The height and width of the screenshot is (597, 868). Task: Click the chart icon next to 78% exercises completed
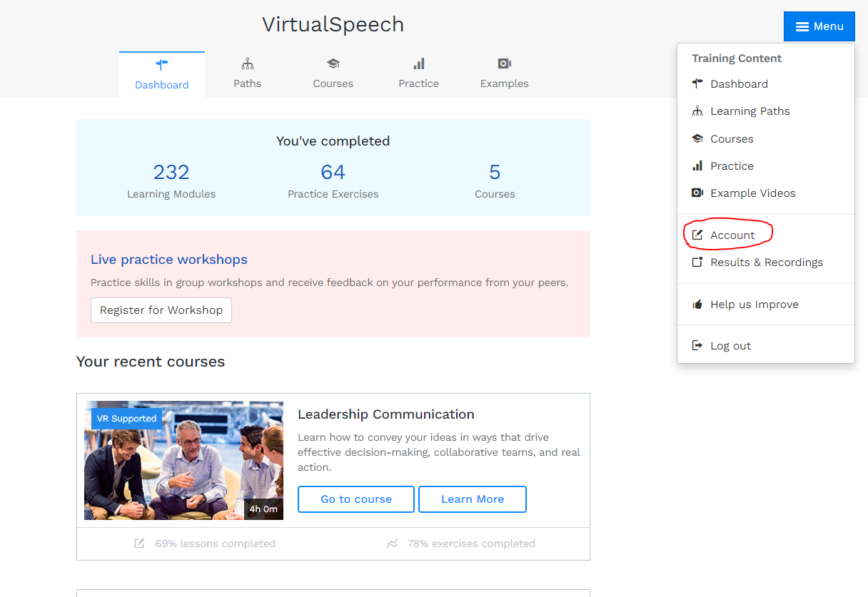tap(392, 544)
